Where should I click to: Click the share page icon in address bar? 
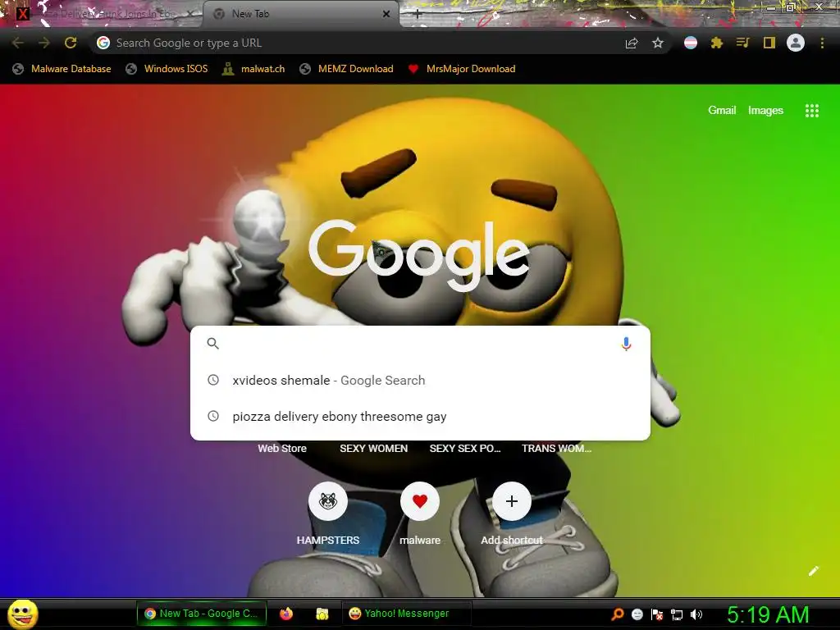(632, 43)
